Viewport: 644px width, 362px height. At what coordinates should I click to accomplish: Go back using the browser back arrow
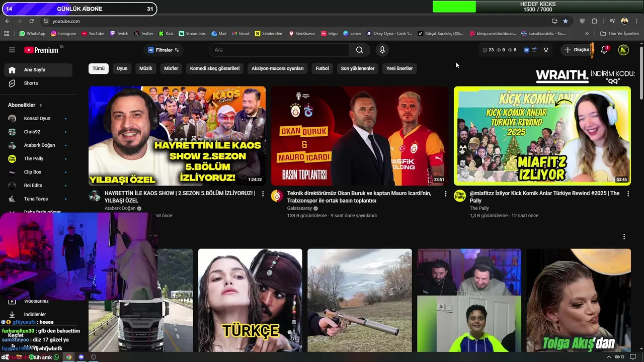coord(7,21)
